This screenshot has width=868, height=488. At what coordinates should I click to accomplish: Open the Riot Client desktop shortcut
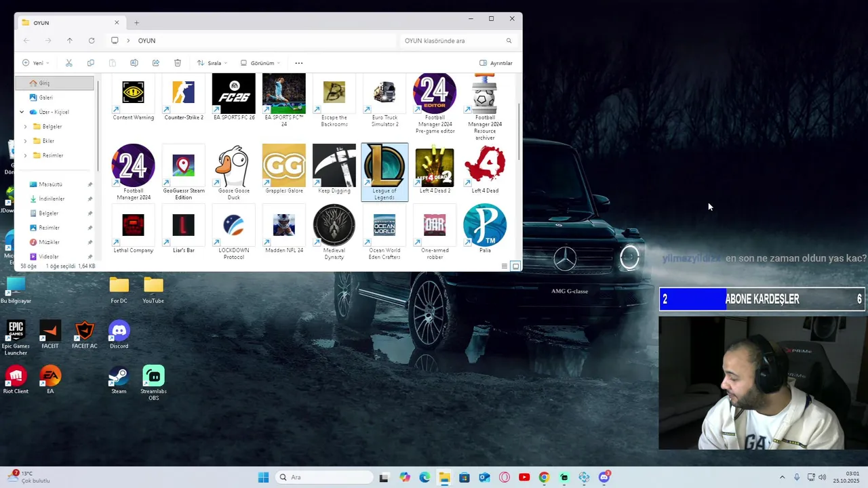pos(16,380)
